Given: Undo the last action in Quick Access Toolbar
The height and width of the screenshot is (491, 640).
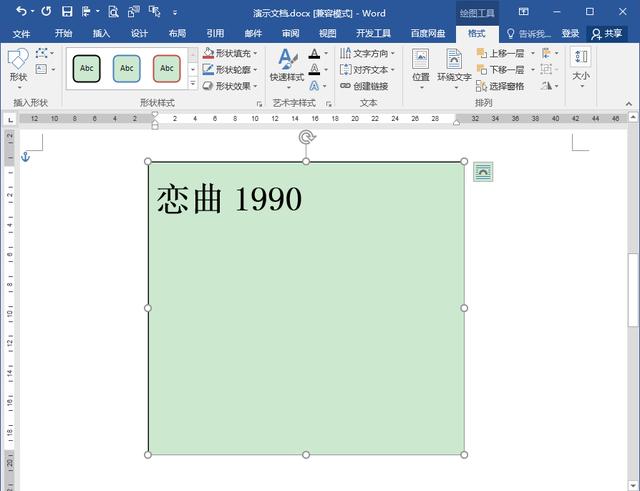Looking at the screenshot, I should coord(21,11).
